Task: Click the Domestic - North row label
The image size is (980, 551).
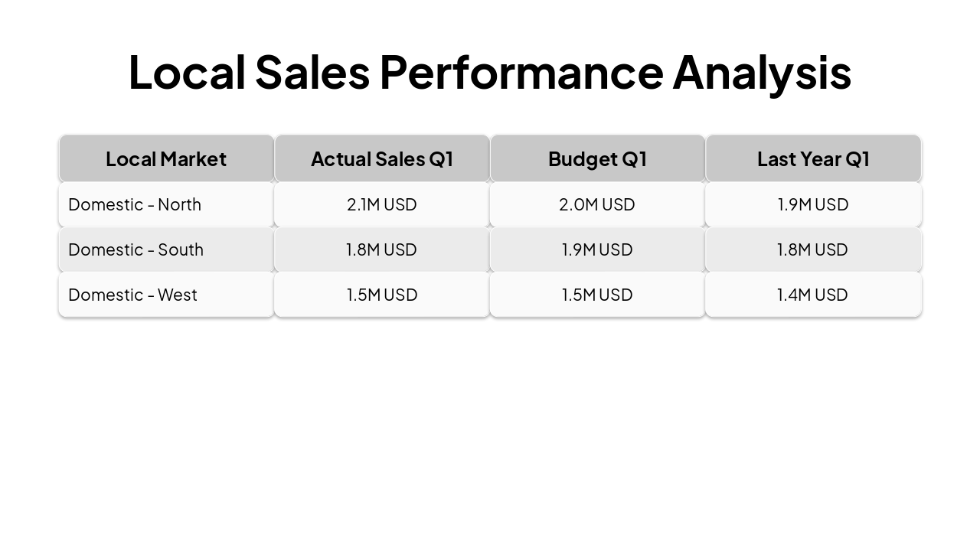Action: tap(135, 204)
